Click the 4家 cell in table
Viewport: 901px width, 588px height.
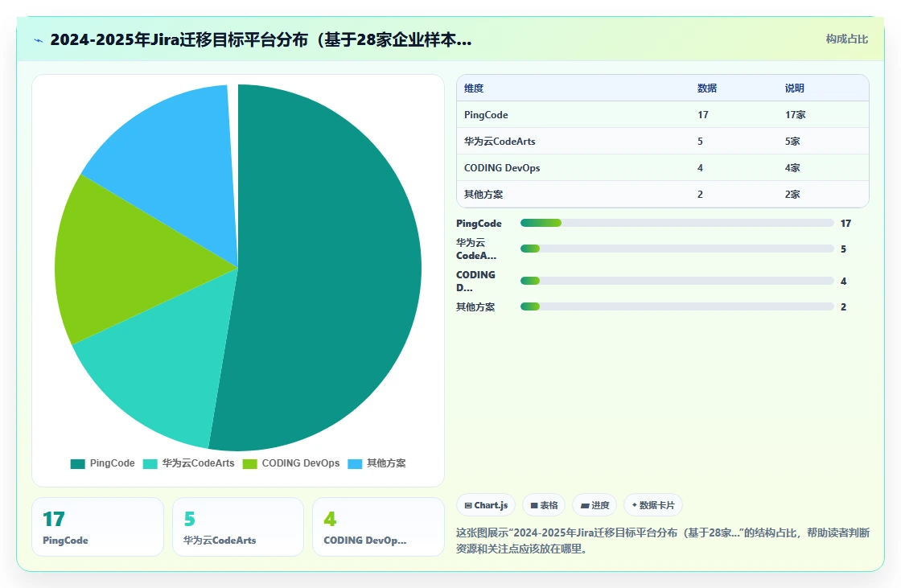pyautogui.click(x=792, y=168)
